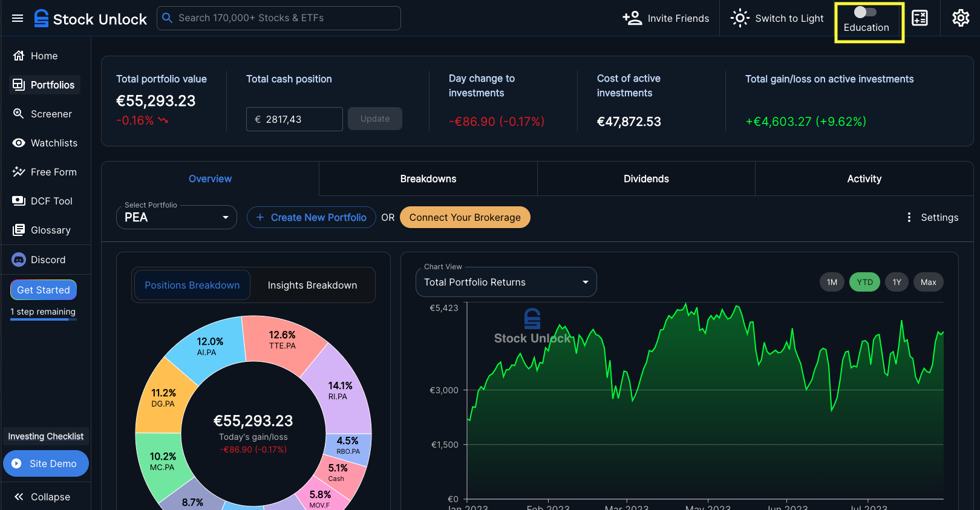Click the Site Demo play icon
Image resolution: width=980 pixels, height=510 pixels.
pyautogui.click(x=16, y=463)
